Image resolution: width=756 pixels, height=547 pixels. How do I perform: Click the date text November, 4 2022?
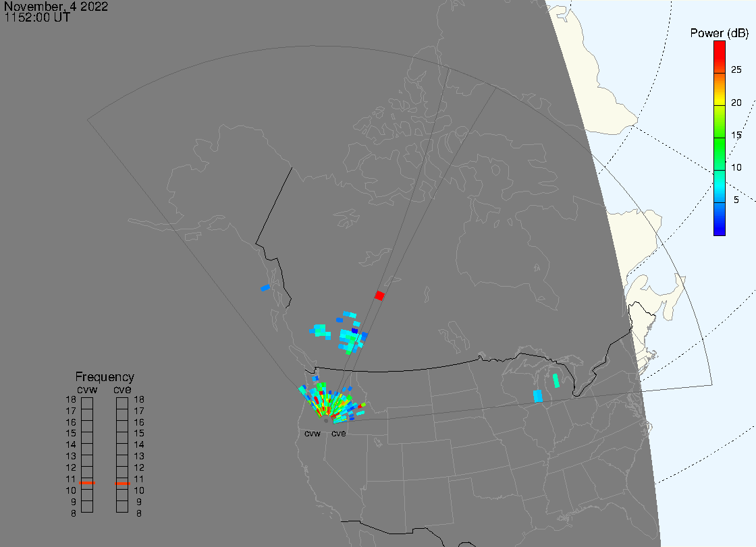coord(56,6)
